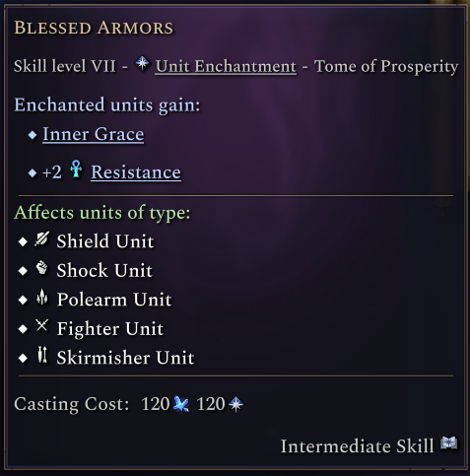Select the Skirmisher Unit label

125,358
